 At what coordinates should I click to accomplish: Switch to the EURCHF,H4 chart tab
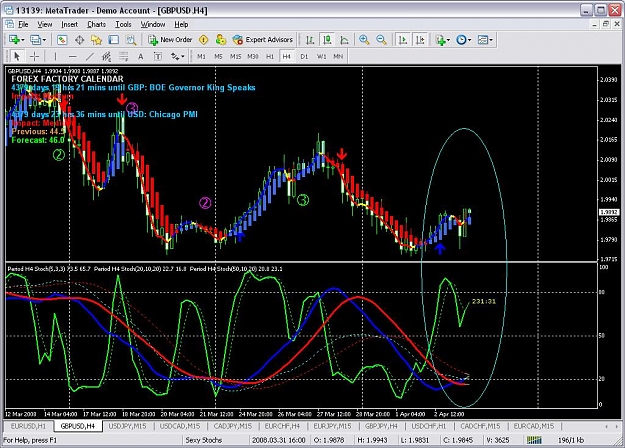point(282,426)
